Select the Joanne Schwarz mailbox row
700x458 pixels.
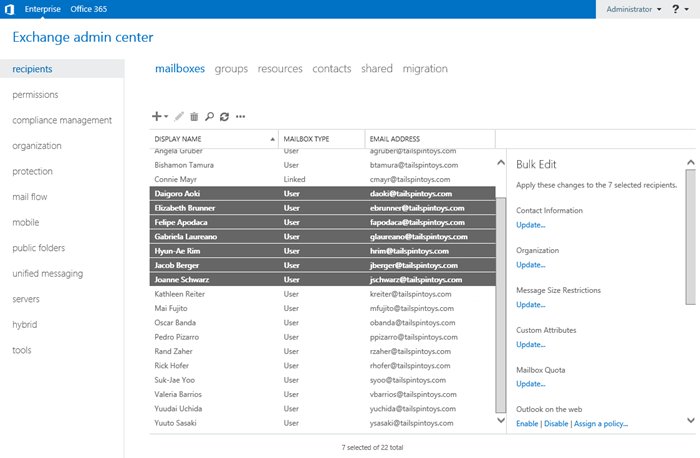[x=322, y=279]
